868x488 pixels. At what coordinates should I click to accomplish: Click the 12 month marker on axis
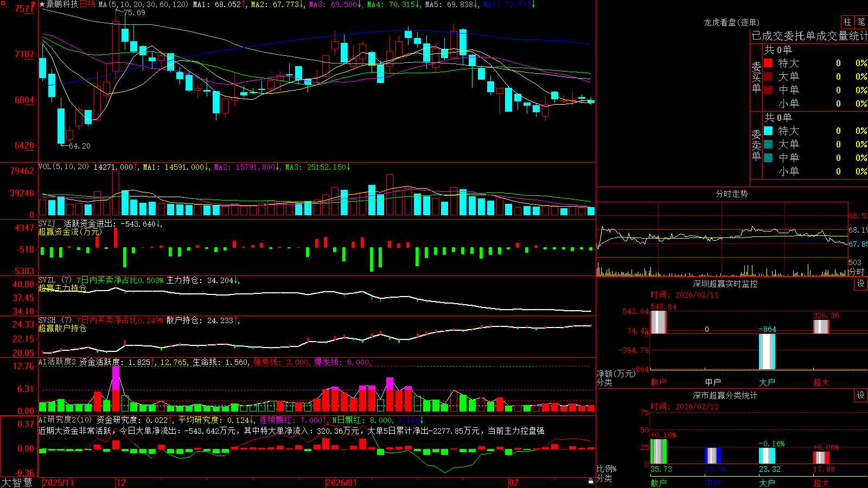[122, 483]
